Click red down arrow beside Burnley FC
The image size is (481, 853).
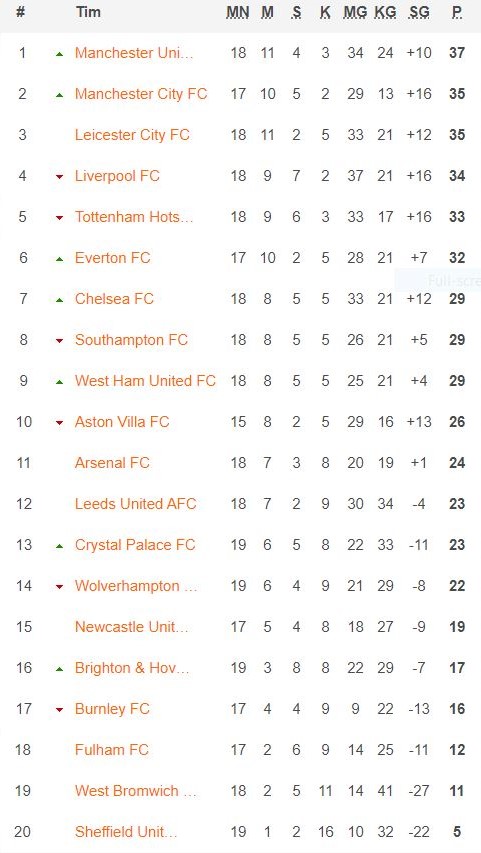[59, 710]
